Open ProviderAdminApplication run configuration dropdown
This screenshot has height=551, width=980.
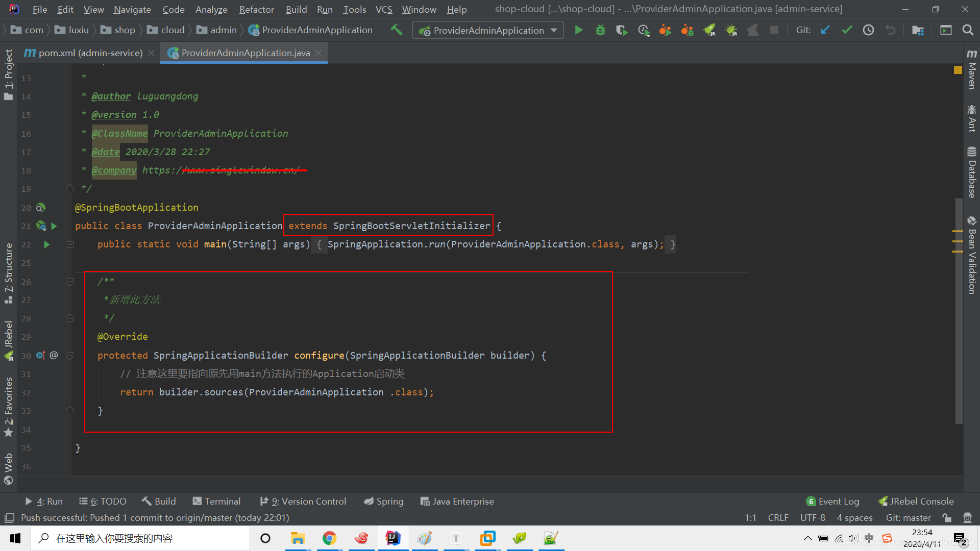click(488, 30)
